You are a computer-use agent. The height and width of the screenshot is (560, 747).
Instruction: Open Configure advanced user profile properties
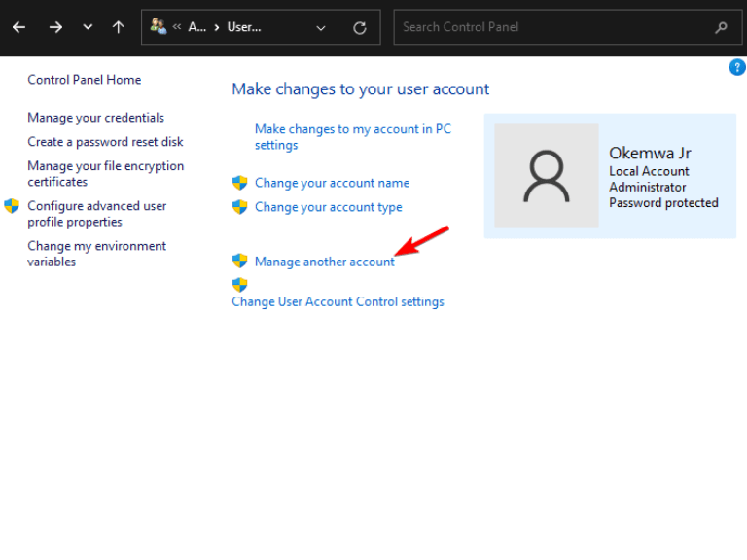click(96, 214)
